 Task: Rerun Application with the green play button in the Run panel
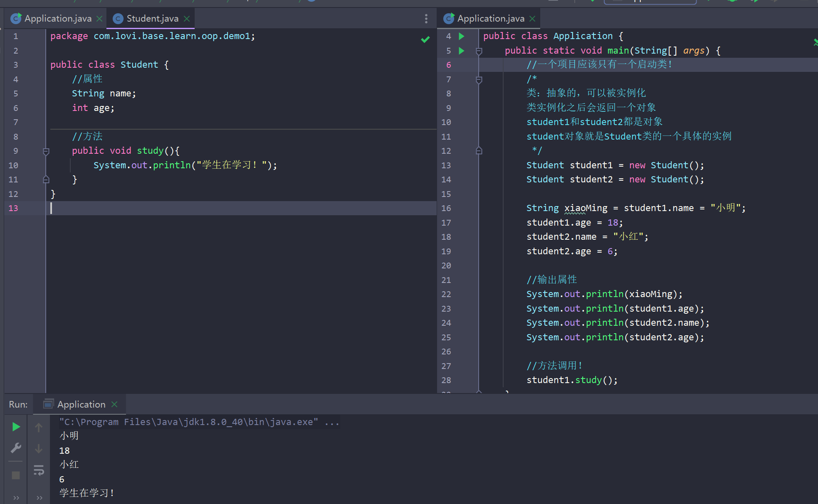click(x=16, y=427)
